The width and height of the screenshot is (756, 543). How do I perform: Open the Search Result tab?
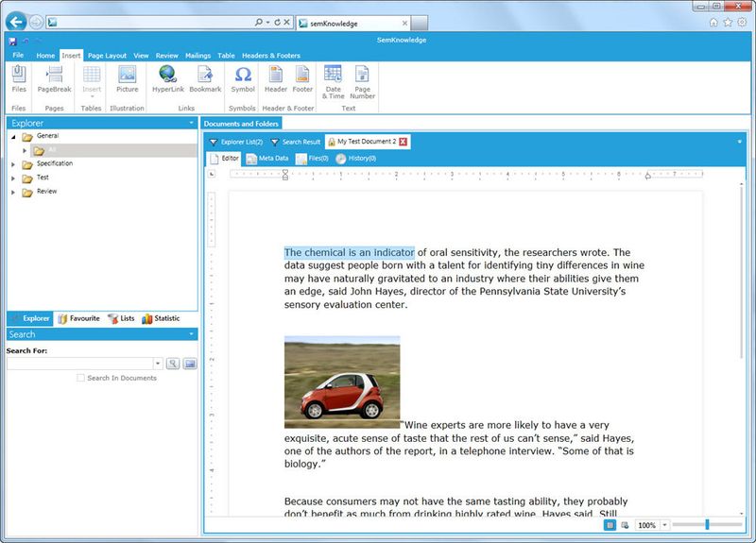296,142
